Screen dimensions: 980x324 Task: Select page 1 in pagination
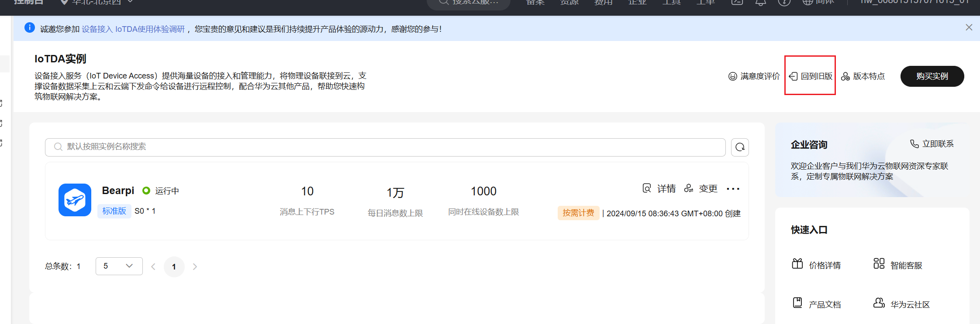[x=174, y=266]
